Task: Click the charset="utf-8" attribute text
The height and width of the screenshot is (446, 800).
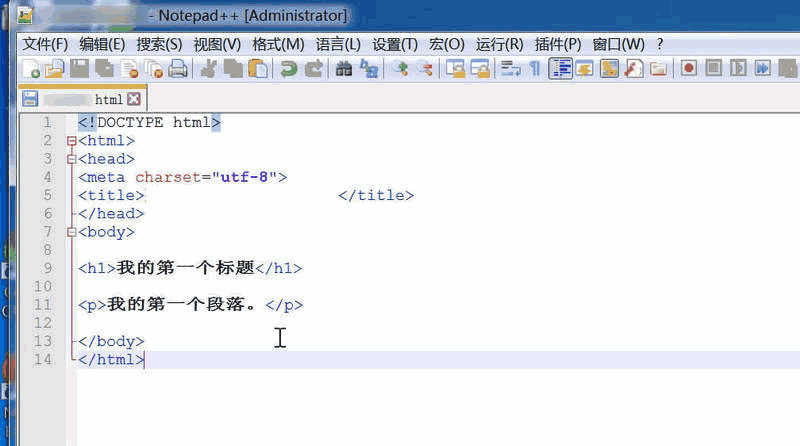Action: pyautogui.click(x=206, y=178)
